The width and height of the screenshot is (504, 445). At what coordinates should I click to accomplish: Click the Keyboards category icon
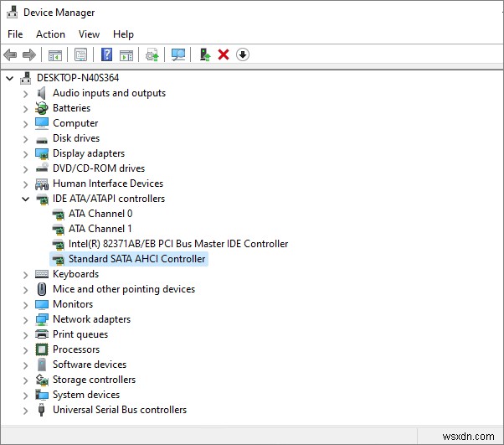coord(42,274)
